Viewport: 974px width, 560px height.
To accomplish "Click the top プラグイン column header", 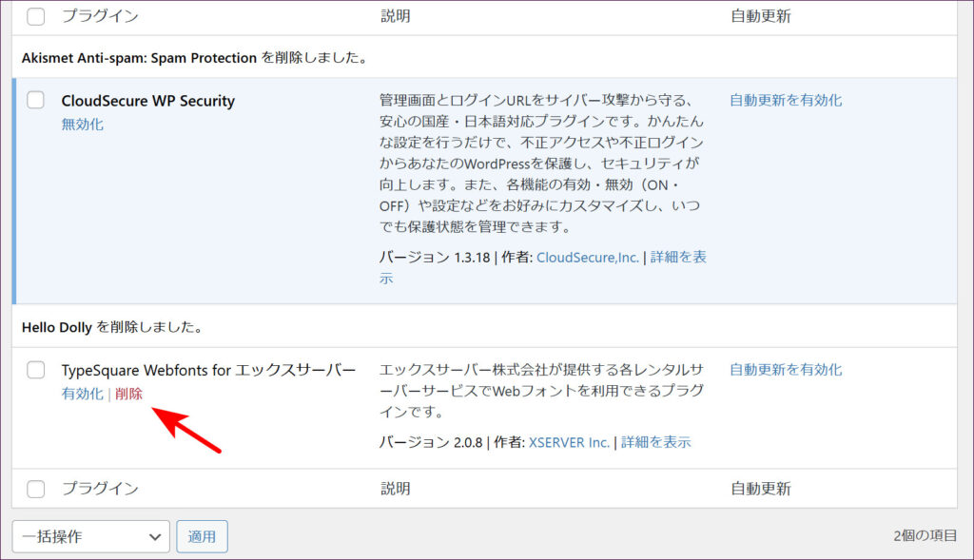I will [x=100, y=16].
